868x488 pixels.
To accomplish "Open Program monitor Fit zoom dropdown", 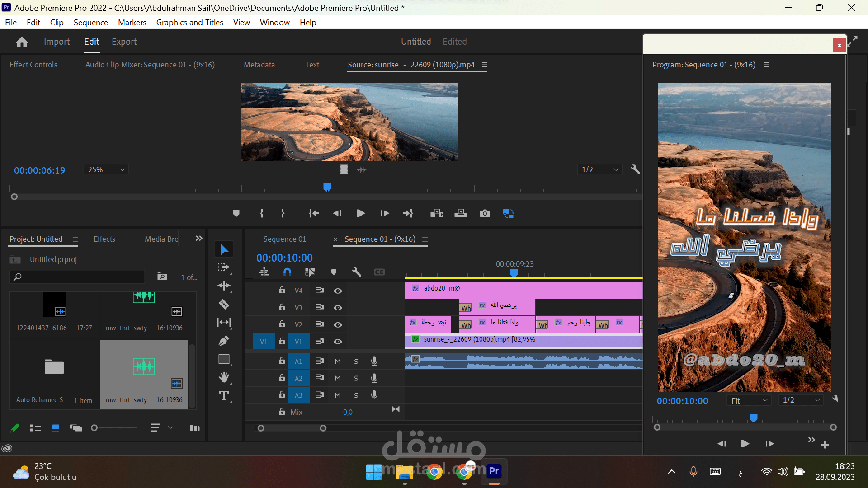I will tap(749, 400).
